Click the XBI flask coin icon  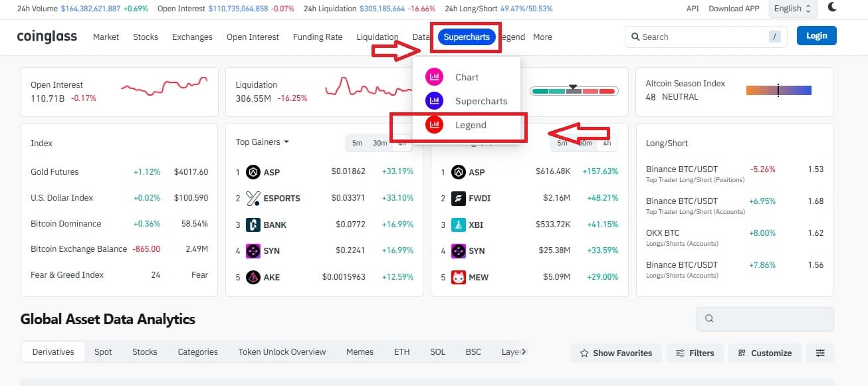click(x=458, y=225)
